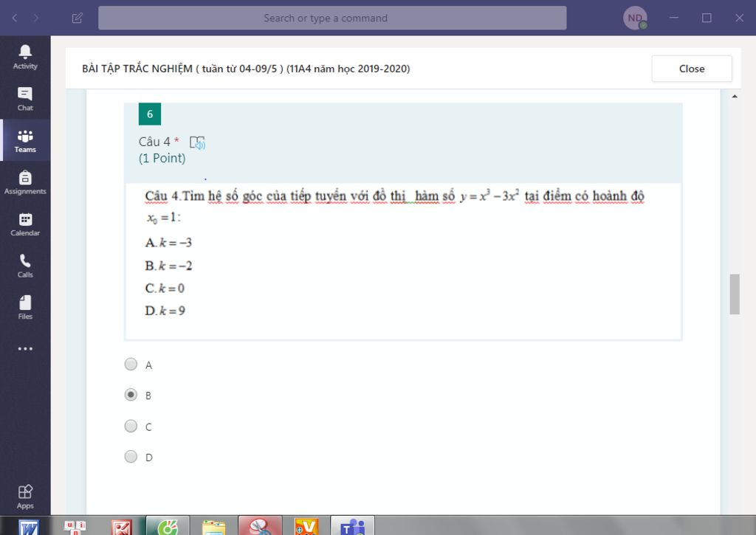
Task: Open the ND profile avatar menu
Action: (x=635, y=18)
